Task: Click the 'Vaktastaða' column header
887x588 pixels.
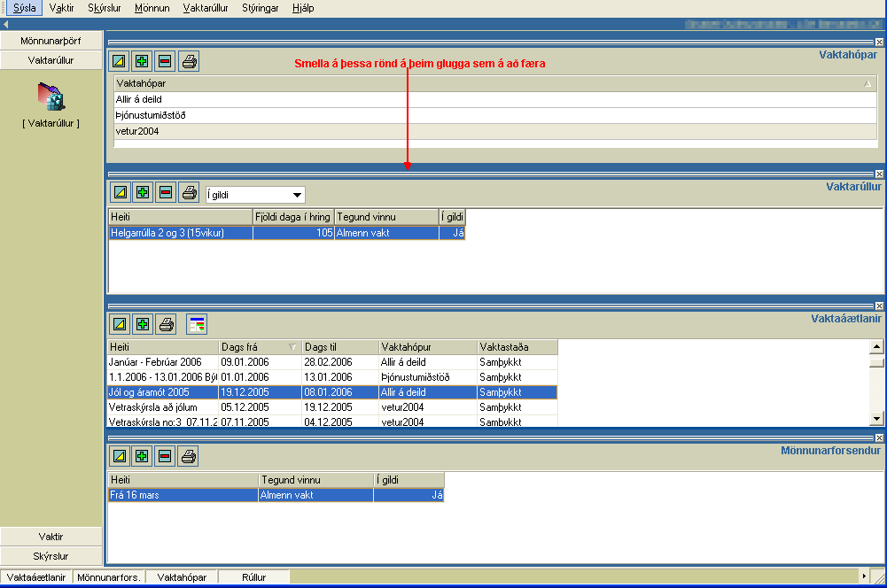Action: click(x=517, y=346)
